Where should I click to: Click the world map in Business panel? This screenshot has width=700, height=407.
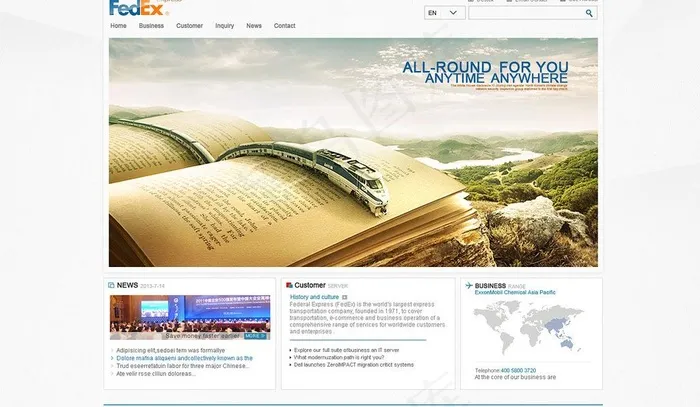tap(528, 327)
